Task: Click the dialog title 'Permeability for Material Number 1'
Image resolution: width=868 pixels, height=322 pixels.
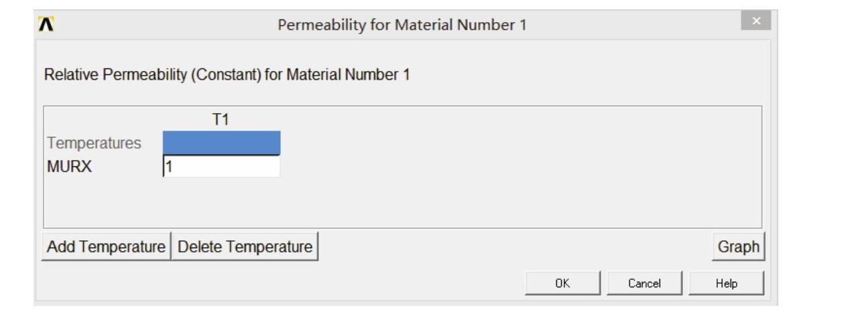Action: (x=402, y=25)
